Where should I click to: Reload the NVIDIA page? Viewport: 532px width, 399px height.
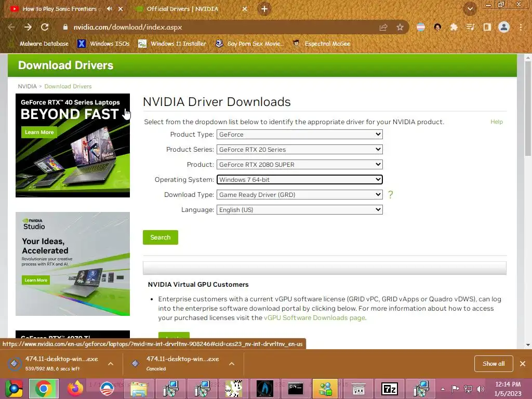[x=45, y=27]
